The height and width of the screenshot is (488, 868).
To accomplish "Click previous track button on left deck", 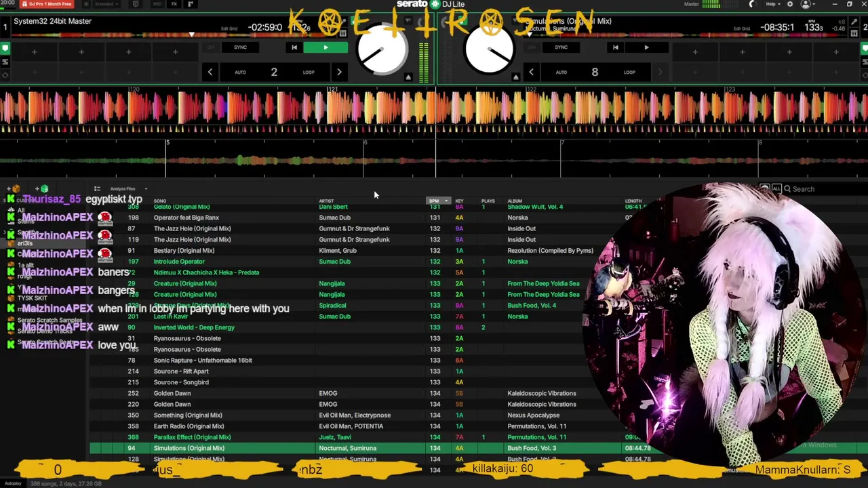I will 294,47.
